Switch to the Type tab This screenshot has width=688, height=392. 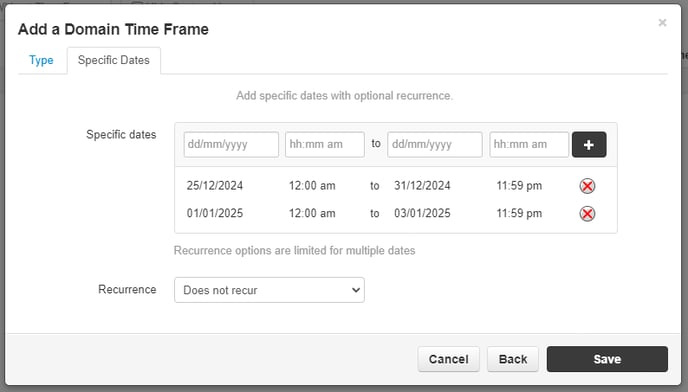(x=41, y=60)
